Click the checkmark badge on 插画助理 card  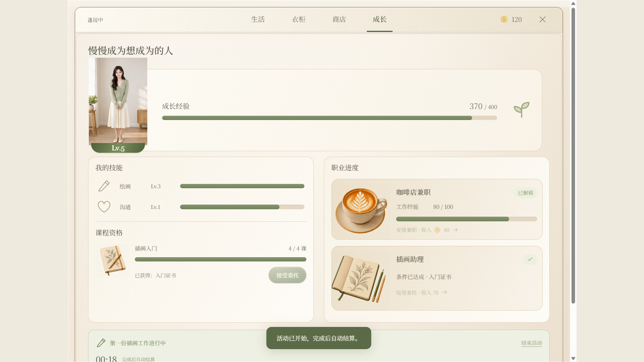[530, 259]
